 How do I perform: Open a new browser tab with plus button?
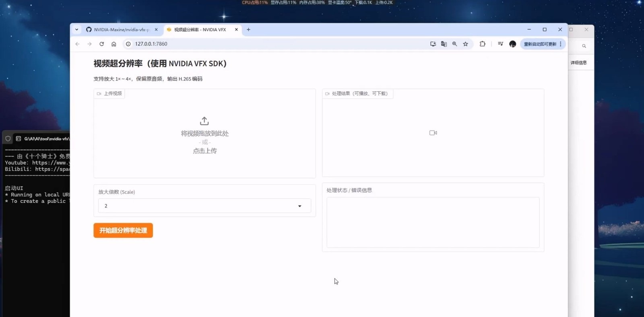tap(248, 29)
